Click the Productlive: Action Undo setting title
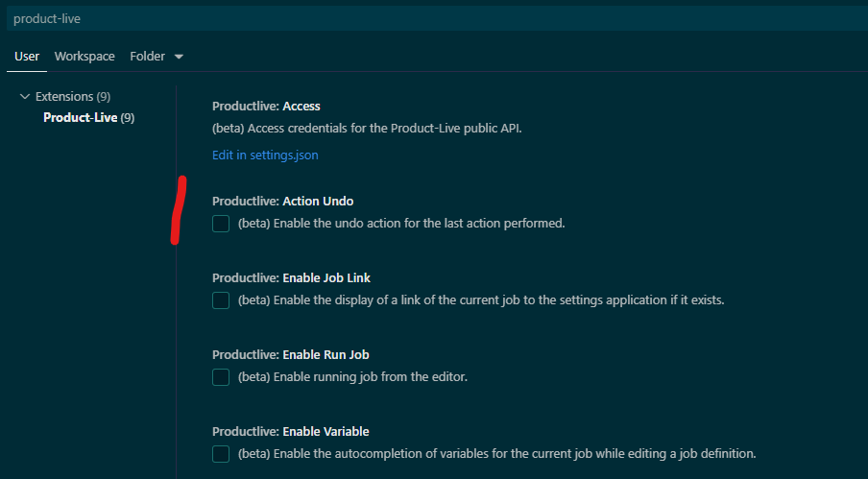Viewport: 868px width, 479px height. [x=282, y=202]
